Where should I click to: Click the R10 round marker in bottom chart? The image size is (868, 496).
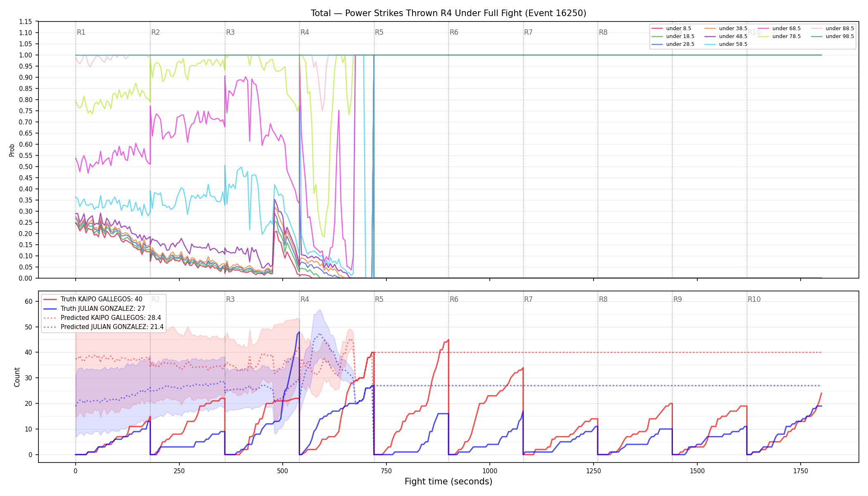(754, 299)
